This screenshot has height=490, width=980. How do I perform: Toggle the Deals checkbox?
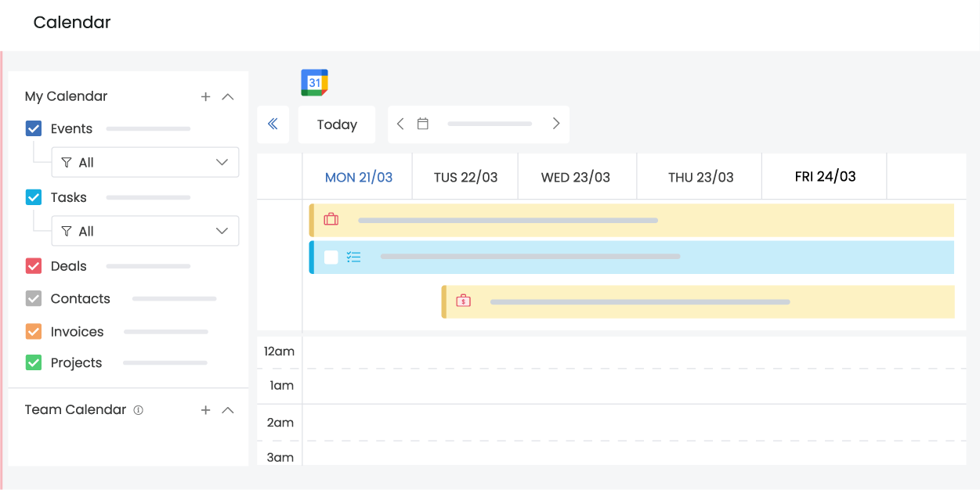(x=34, y=266)
